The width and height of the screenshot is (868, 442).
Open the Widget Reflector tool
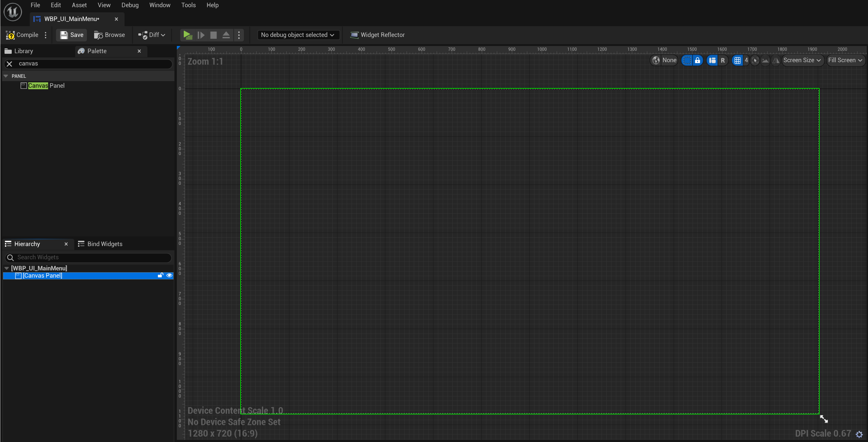(x=377, y=35)
